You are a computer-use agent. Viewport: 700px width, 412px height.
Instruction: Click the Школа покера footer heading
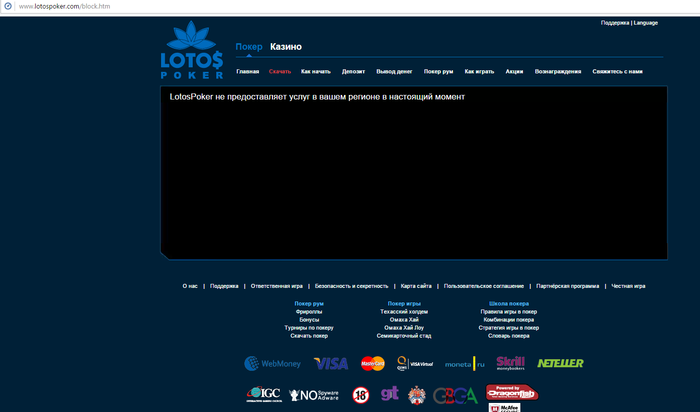click(x=509, y=304)
